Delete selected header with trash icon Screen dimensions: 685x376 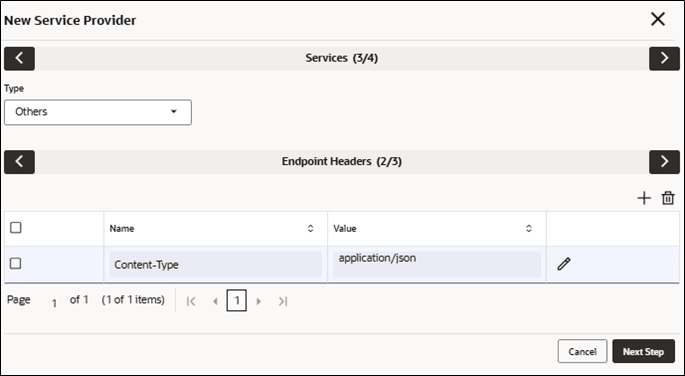point(668,198)
